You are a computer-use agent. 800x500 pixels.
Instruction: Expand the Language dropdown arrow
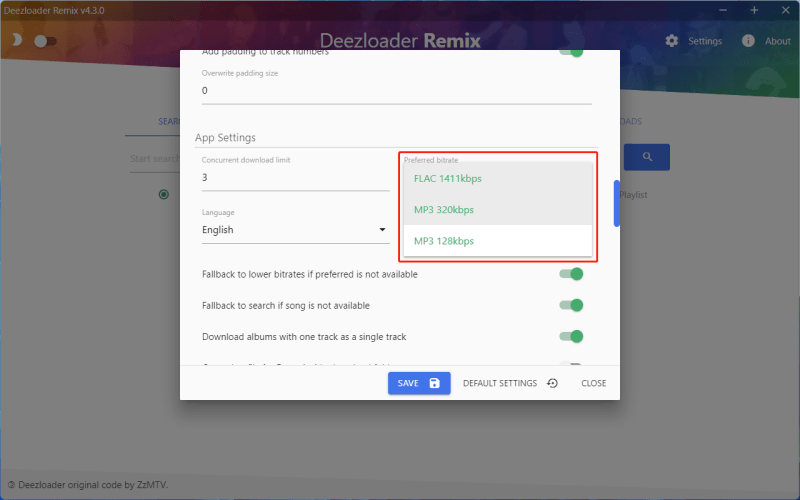tap(382, 230)
